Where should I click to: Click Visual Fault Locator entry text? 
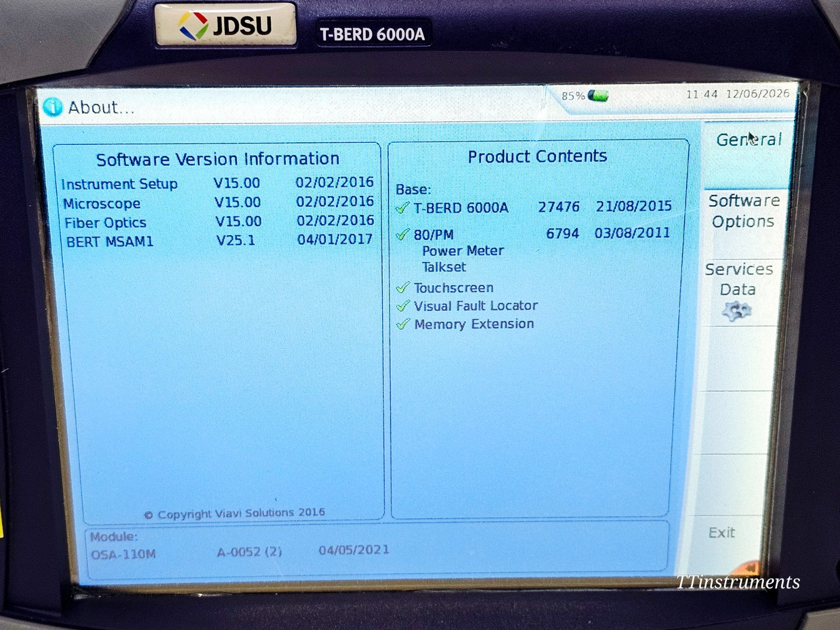pos(476,306)
